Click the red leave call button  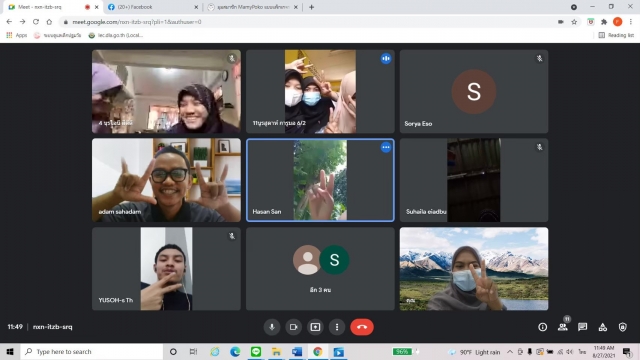(362, 327)
